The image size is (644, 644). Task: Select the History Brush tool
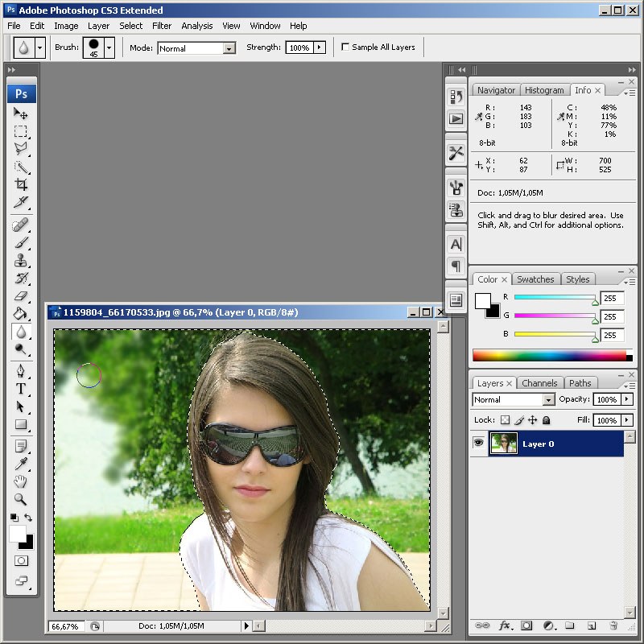click(21, 278)
